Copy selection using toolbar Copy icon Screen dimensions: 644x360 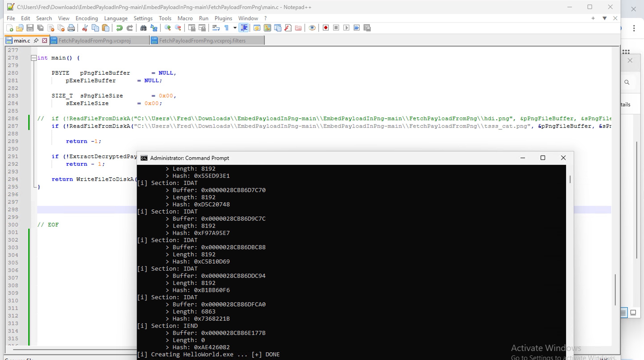tap(95, 28)
